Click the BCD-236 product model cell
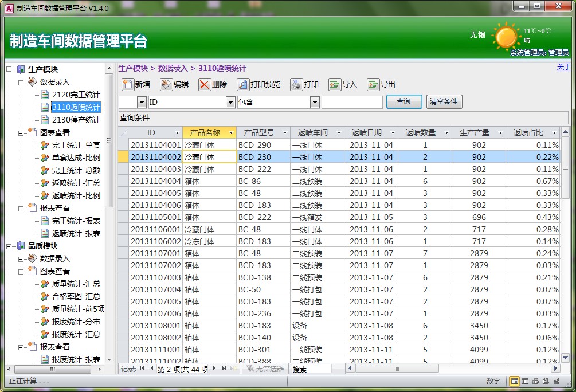The width and height of the screenshot is (576, 392). click(x=264, y=313)
